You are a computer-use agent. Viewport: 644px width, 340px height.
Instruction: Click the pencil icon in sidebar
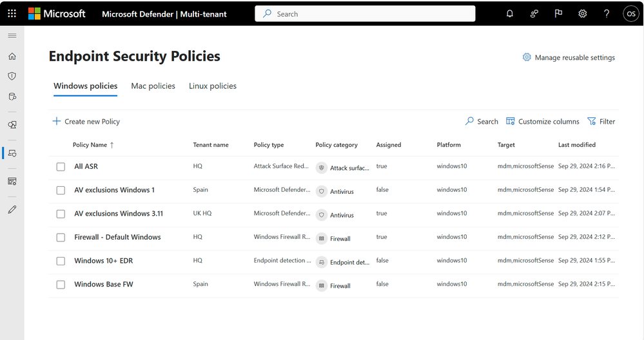pyautogui.click(x=12, y=210)
